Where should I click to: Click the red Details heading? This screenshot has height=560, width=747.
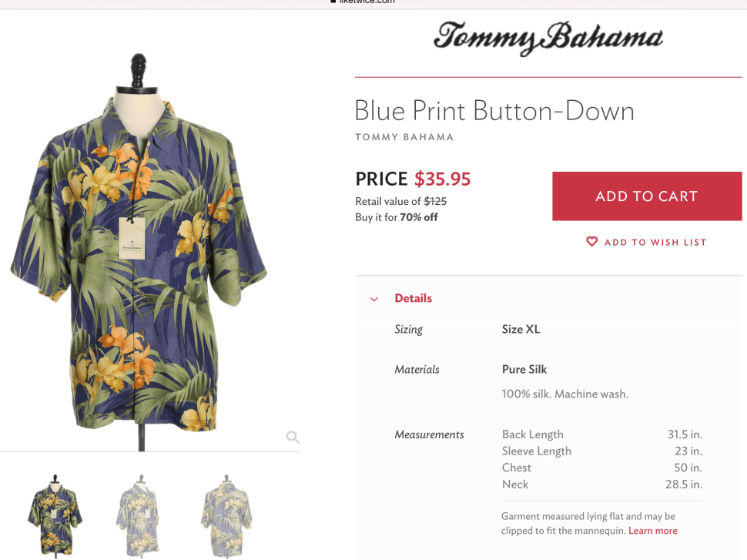click(413, 298)
